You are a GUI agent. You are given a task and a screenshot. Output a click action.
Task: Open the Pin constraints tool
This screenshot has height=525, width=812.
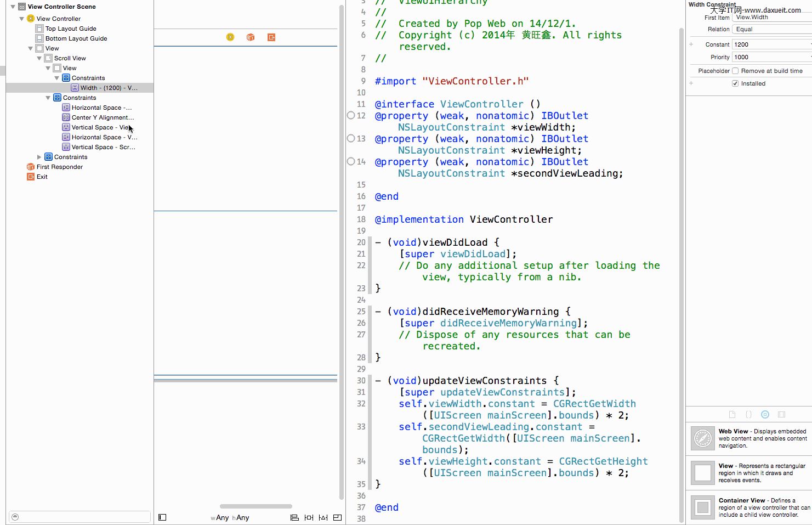[x=309, y=517]
